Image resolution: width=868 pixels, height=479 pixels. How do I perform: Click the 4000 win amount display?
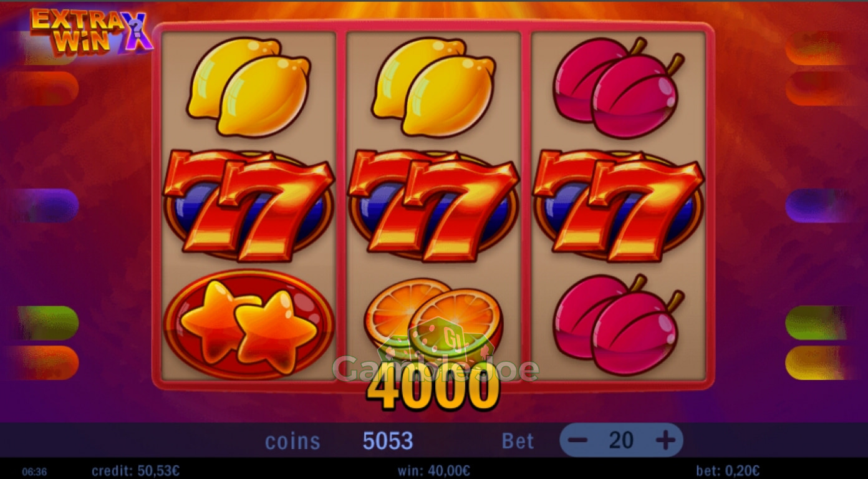click(433, 391)
